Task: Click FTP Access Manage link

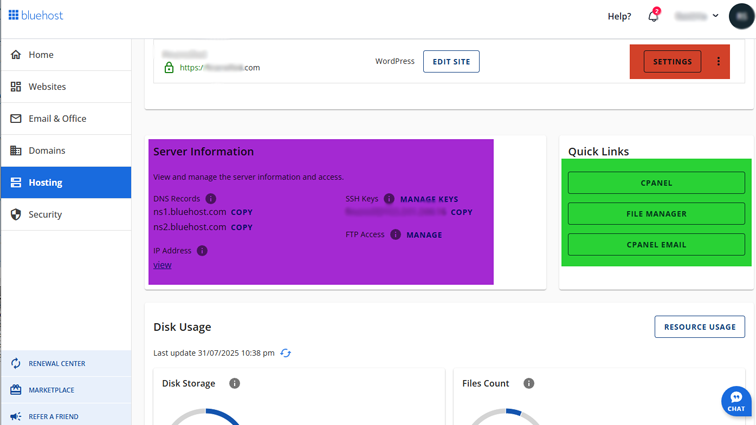Action: pos(424,235)
